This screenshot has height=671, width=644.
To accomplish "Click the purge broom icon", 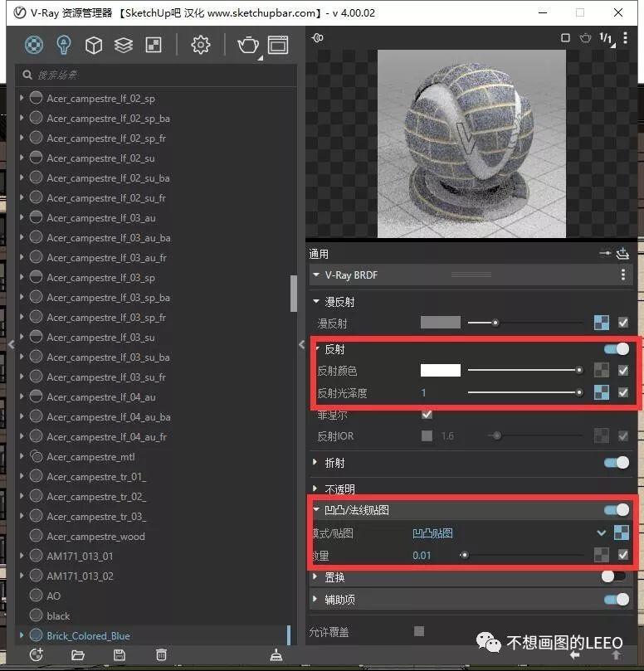I will [x=276, y=654].
